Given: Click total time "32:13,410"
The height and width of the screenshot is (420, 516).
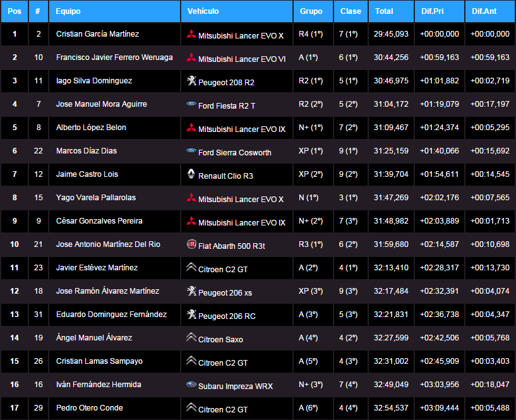Looking at the screenshot, I should coord(391,268).
